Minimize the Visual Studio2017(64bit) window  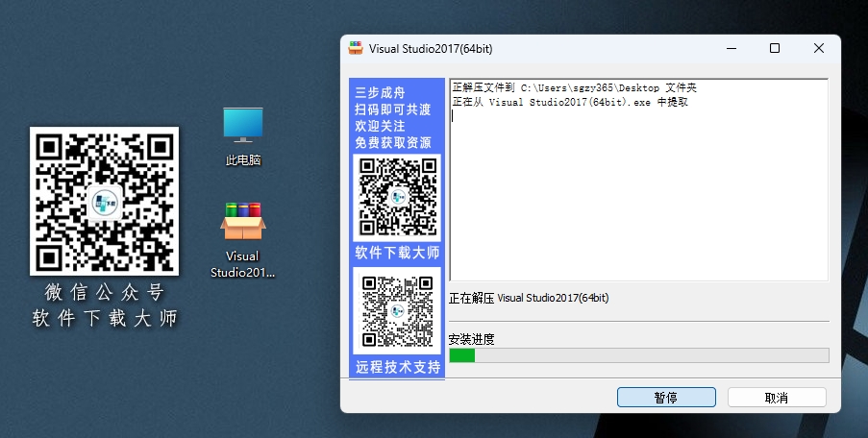[x=732, y=48]
